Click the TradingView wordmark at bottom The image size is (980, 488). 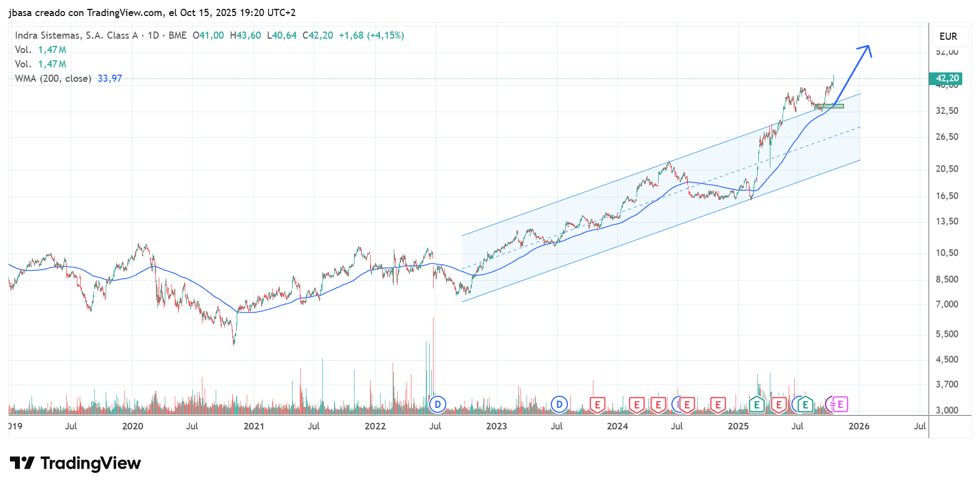91,463
